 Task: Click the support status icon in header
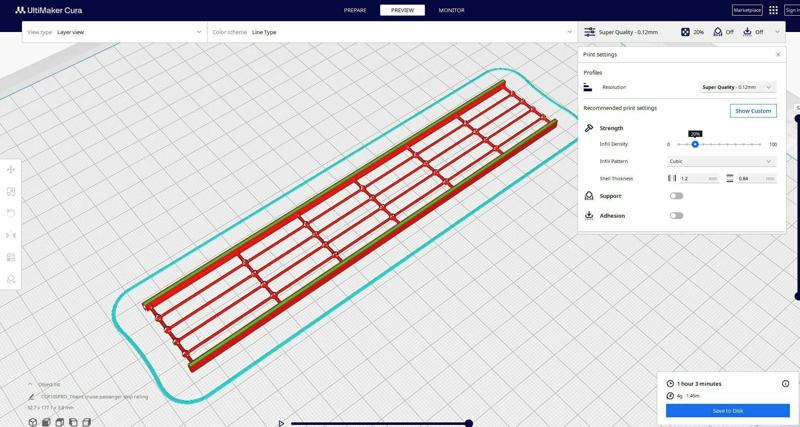click(717, 32)
